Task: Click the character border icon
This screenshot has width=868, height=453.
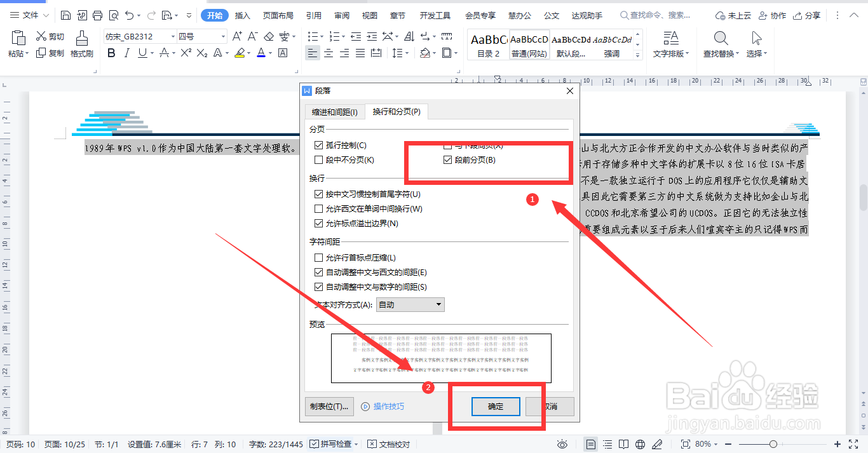Action: pos(283,53)
